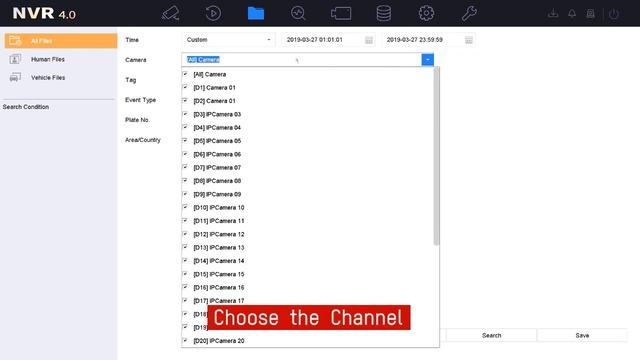Collapse the Camera dropdown with blue arrow
This screenshot has width=640, height=360.
click(x=427, y=60)
